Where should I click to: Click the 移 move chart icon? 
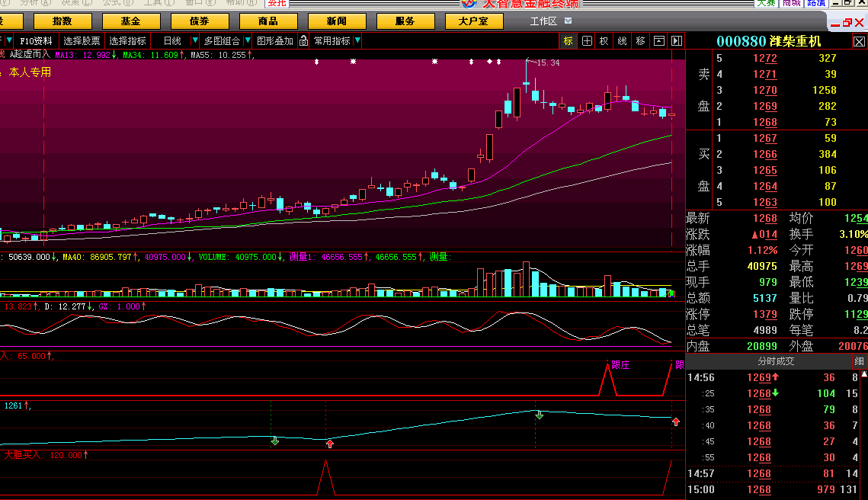click(640, 41)
